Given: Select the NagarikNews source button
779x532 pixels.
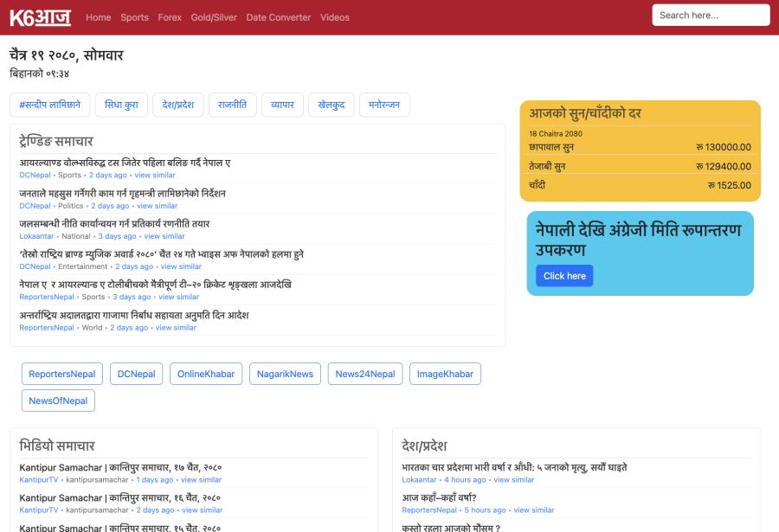Looking at the screenshot, I should point(285,374).
